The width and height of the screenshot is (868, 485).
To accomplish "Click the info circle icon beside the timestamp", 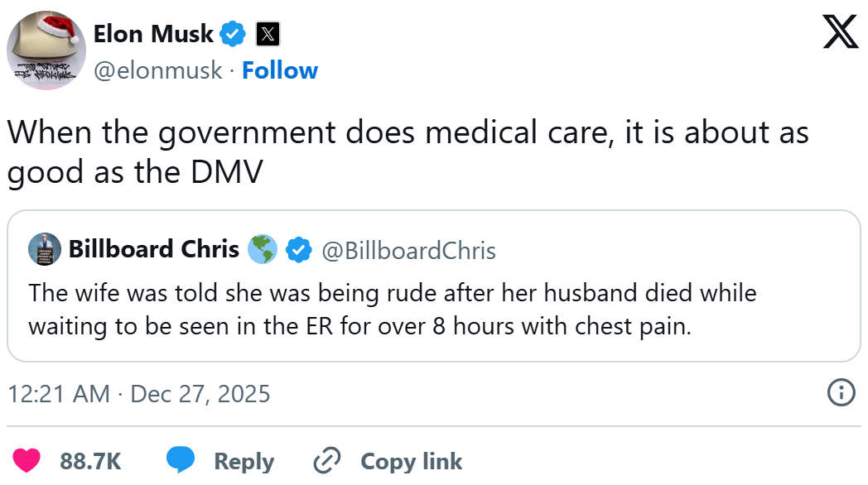I will pyautogui.click(x=841, y=392).
